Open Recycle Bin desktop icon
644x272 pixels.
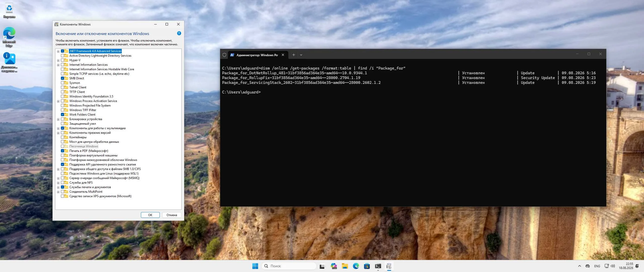coord(9,11)
